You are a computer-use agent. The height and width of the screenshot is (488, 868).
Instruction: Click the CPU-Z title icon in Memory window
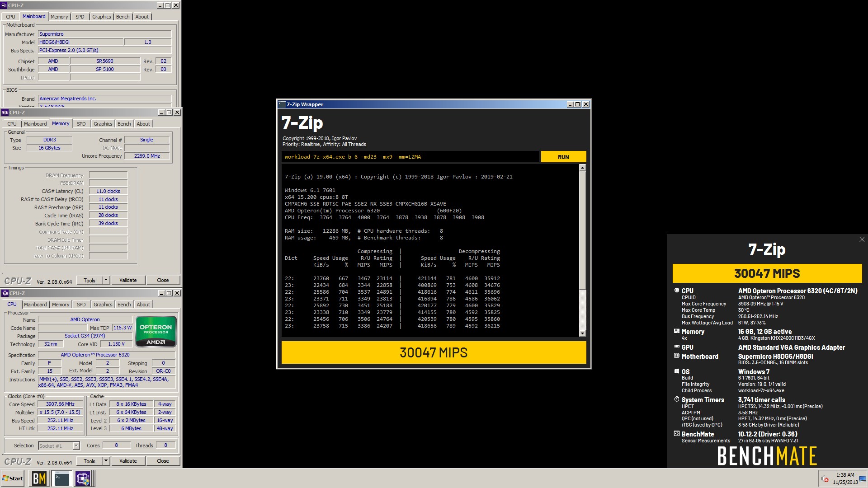click(x=5, y=113)
